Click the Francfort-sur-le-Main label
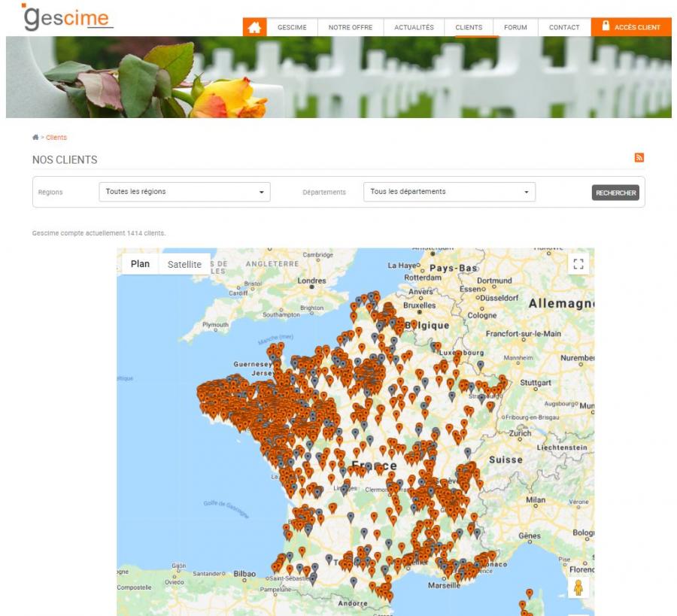677x616 pixels. [524, 333]
